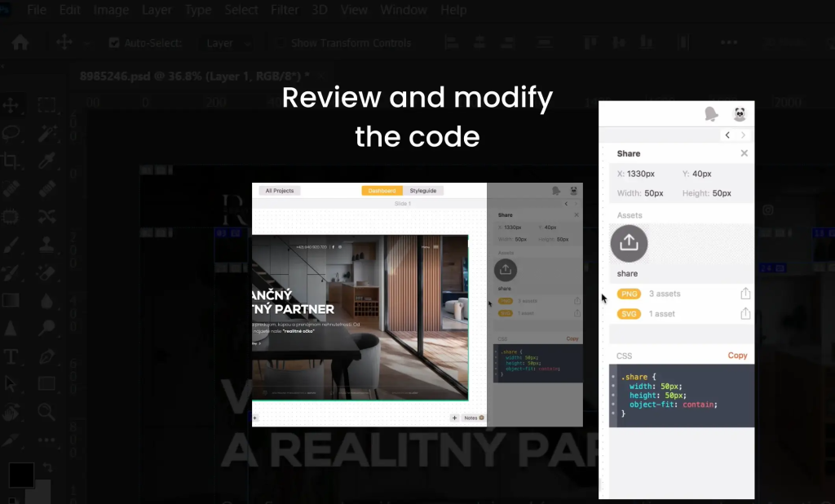Click the Notes button
The image size is (835, 504).
(471, 417)
